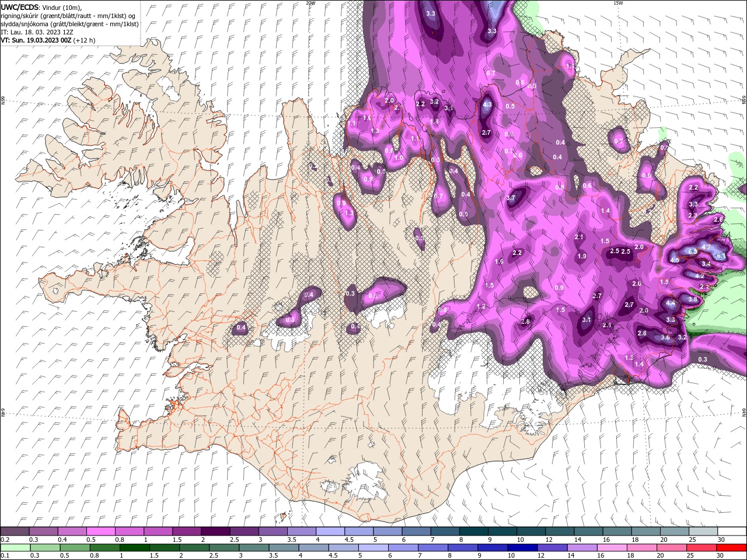Click the white swatch labeled 30 in upper legend
Screen dimensions: 747x560
(732, 532)
